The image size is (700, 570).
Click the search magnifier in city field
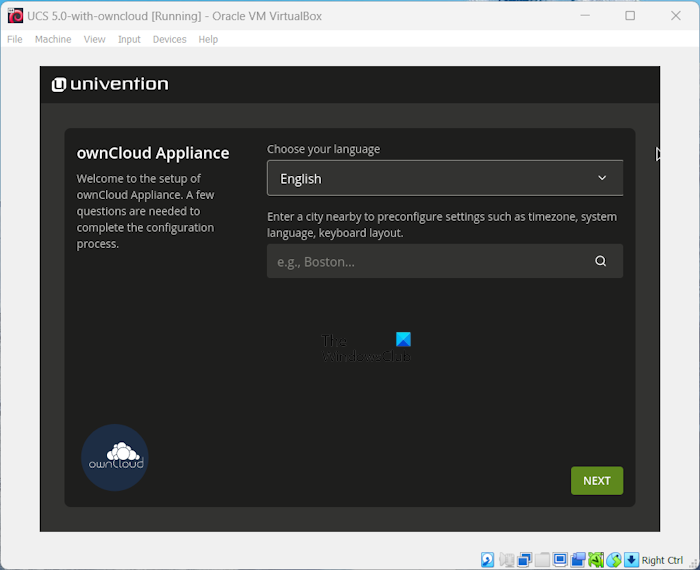tap(600, 261)
